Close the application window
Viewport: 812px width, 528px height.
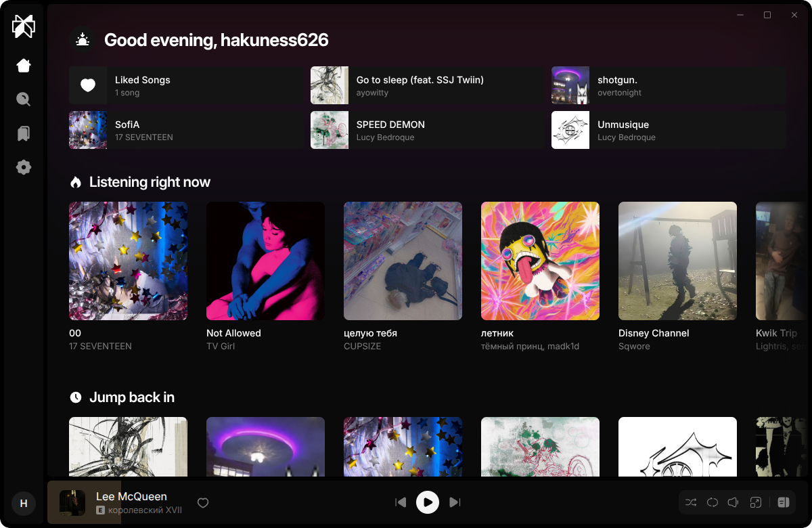pyautogui.click(x=794, y=15)
